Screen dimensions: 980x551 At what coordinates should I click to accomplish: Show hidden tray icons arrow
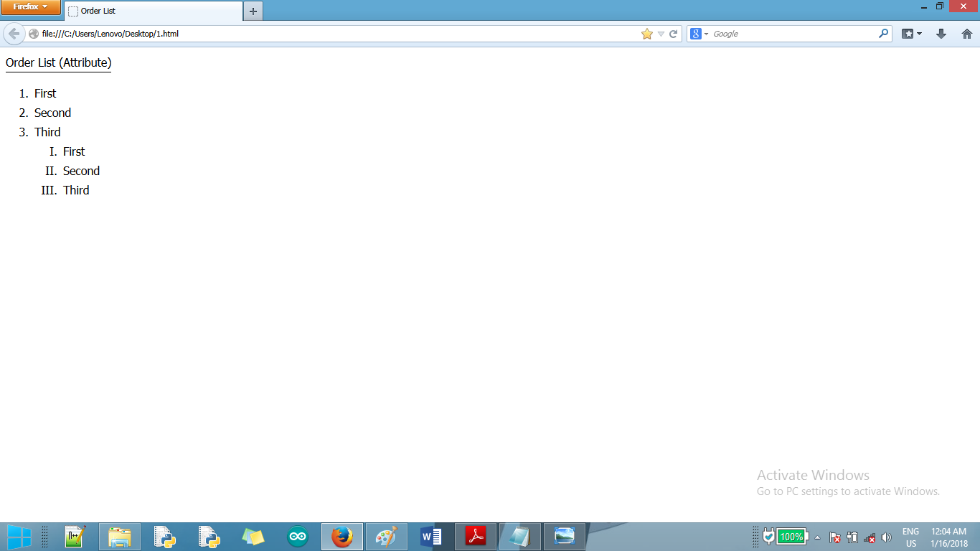tap(817, 537)
